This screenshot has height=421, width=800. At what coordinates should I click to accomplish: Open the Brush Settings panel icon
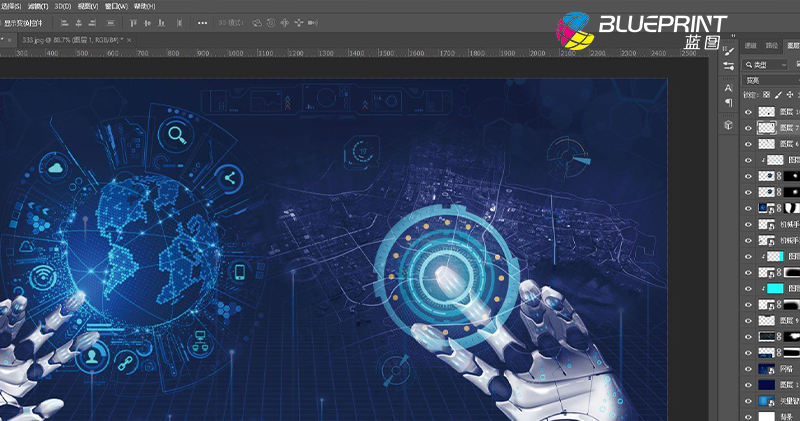tap(729, 66)
